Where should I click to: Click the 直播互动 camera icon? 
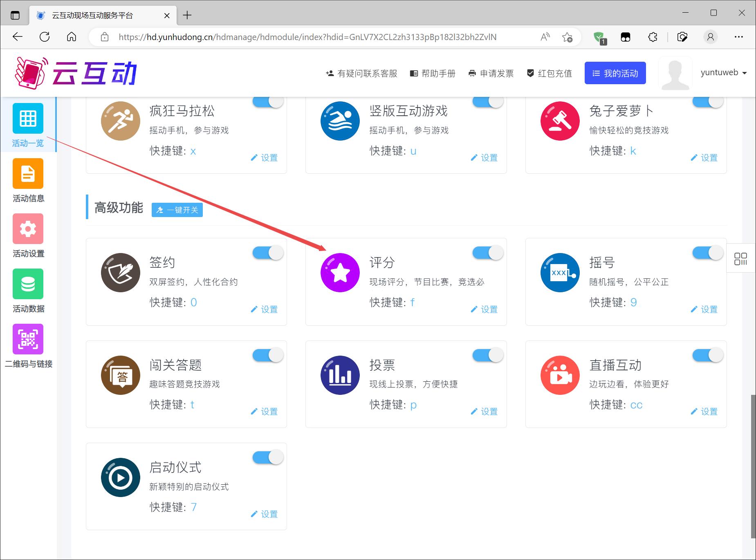[x=560, y=375]
